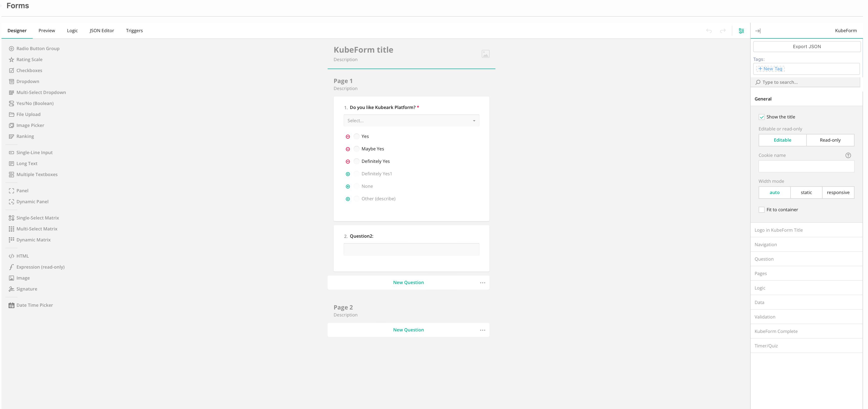Toggle the 'Show the title' checkbox
Screen dimensions: 868x409
click(762, 117)
